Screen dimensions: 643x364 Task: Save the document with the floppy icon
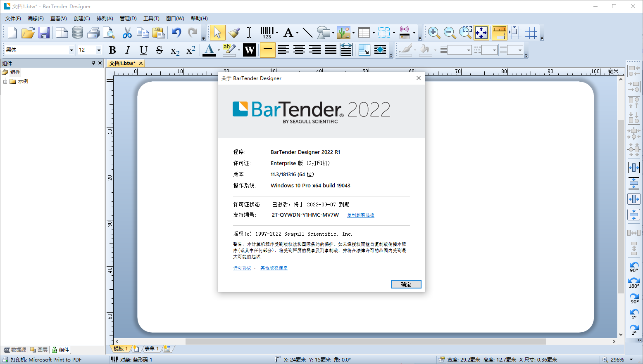click(44, 33)
